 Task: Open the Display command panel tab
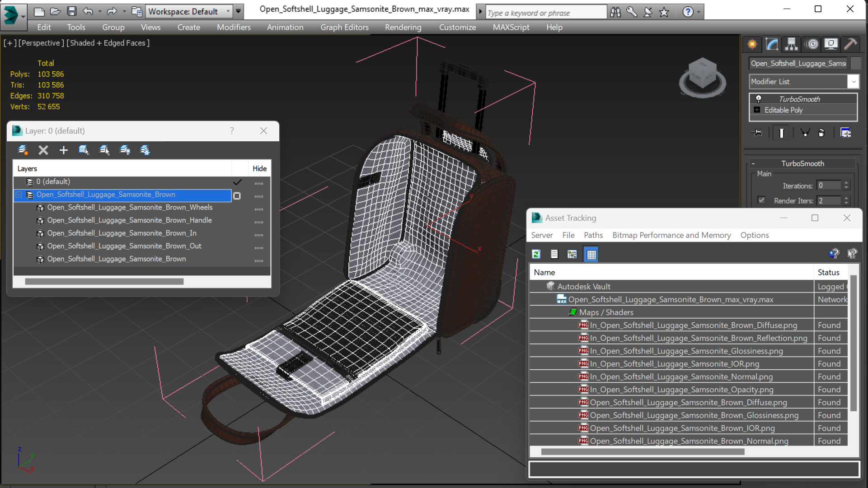831,44
